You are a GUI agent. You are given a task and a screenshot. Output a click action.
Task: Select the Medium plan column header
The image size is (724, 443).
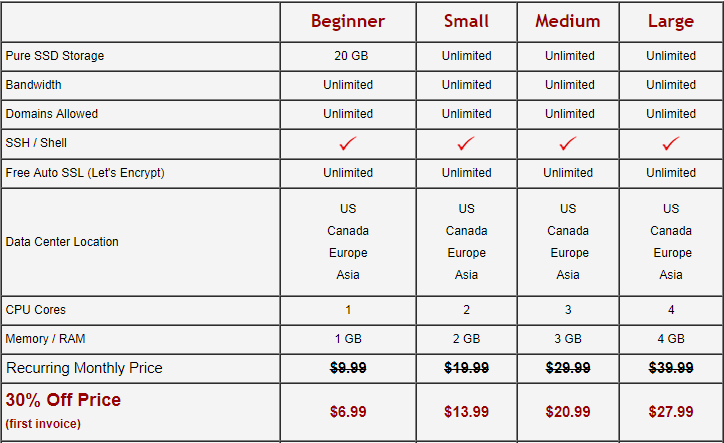pos(568,21)
